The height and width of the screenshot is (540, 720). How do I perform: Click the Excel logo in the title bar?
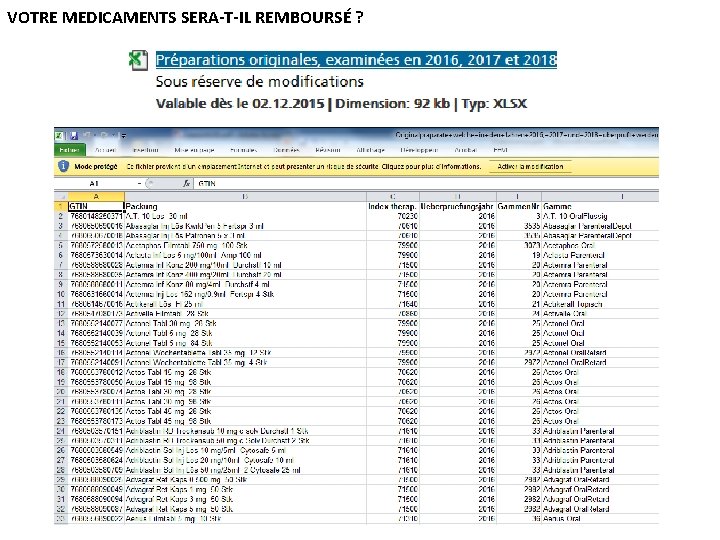click(59, 135)
